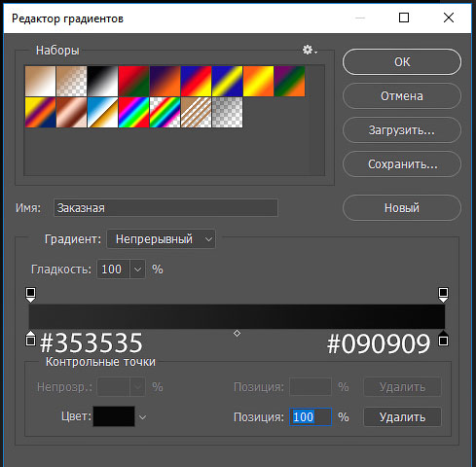Select the blue-red-yellow gradient preset

pyautogui.click(x=196, y=82)
